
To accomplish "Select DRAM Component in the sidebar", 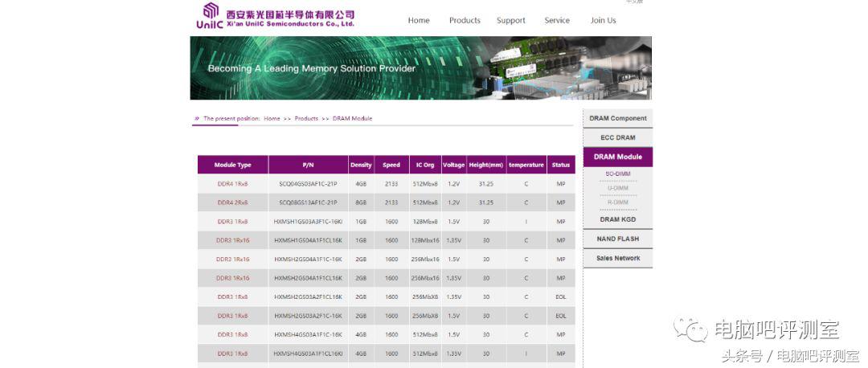I will click(x=617, y=119).
